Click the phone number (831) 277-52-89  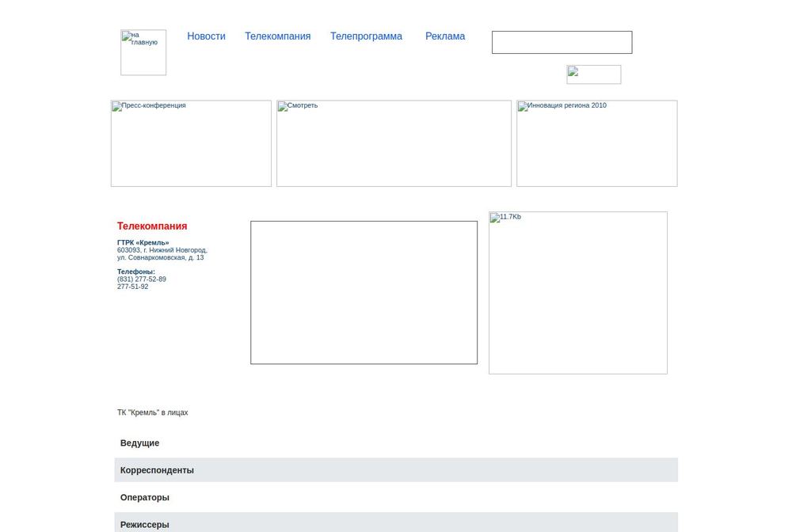(142, 279)
